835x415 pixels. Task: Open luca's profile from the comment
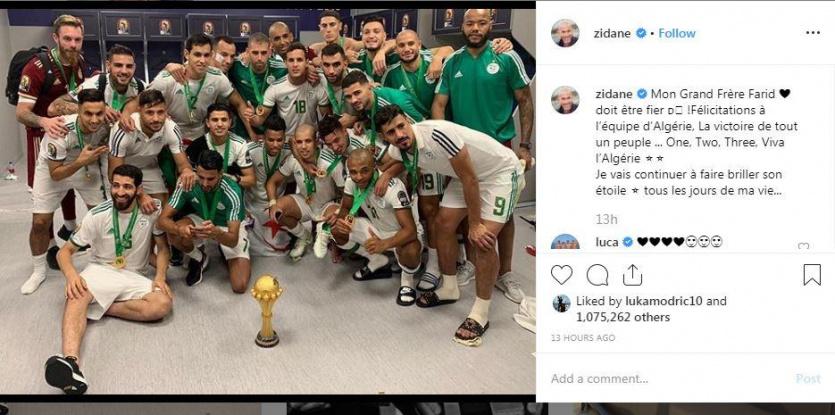(x=607, y=242)
